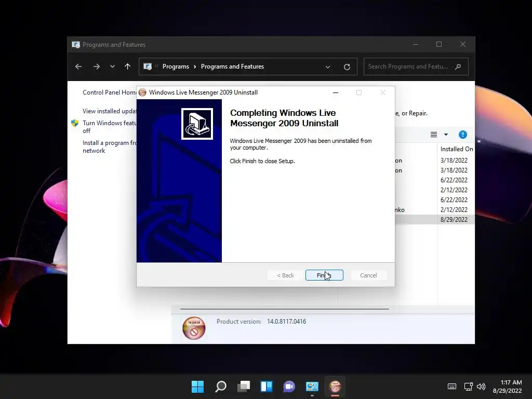Click the Programs and Features window icon

click(x=76, y=45)
